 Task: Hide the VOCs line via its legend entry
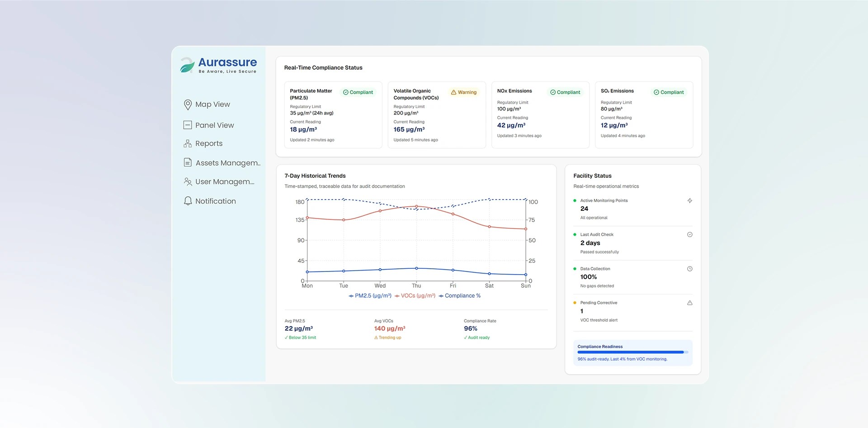(x=415, y=295)
